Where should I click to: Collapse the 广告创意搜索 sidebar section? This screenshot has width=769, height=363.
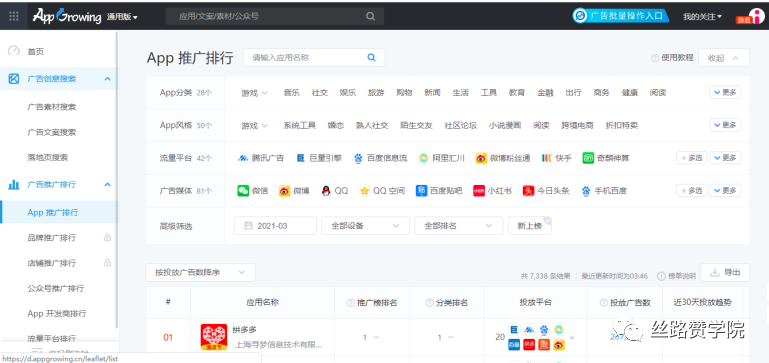coord(108,78)
